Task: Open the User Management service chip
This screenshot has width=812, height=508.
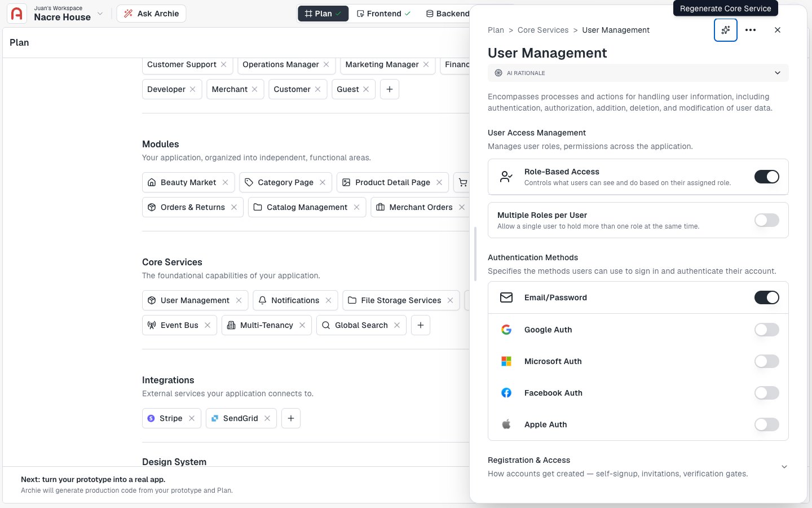Action: click(x=195, y=300)
